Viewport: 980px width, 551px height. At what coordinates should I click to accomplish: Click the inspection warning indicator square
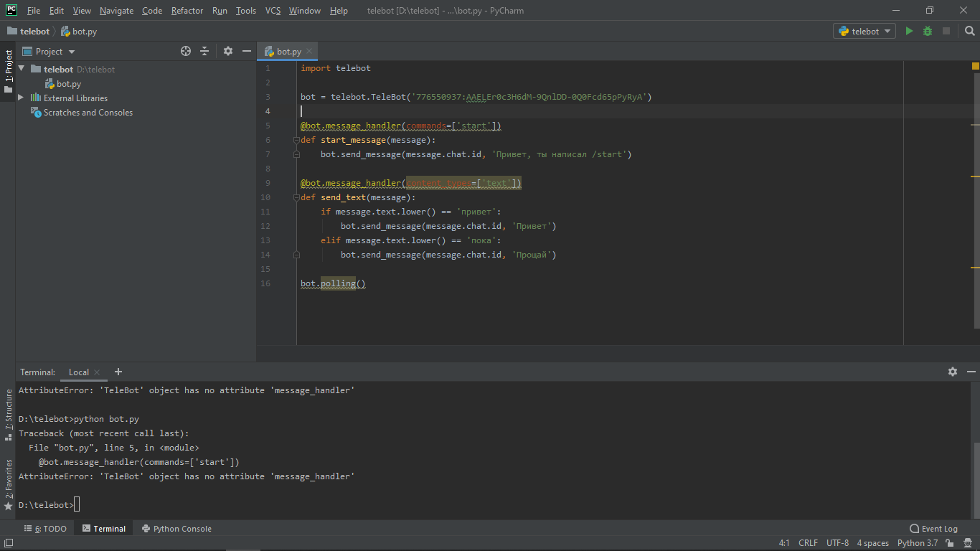coord(975,66)
